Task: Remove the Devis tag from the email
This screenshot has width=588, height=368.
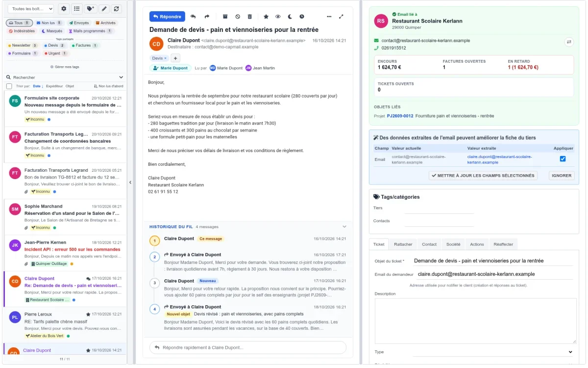Action: click(x=165, y=58)
